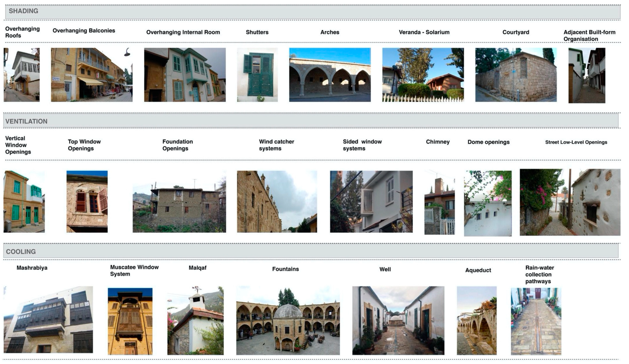This screenshot has height=364, width=629.
Task: Click the Overhanging Roofs photo
Action: [22, 75]
